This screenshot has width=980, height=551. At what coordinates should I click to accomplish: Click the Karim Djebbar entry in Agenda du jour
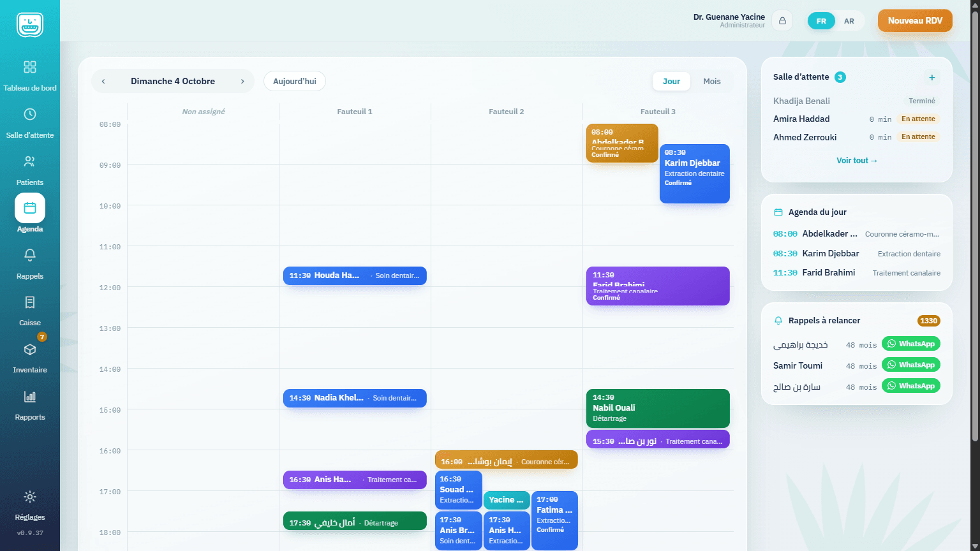856,254
